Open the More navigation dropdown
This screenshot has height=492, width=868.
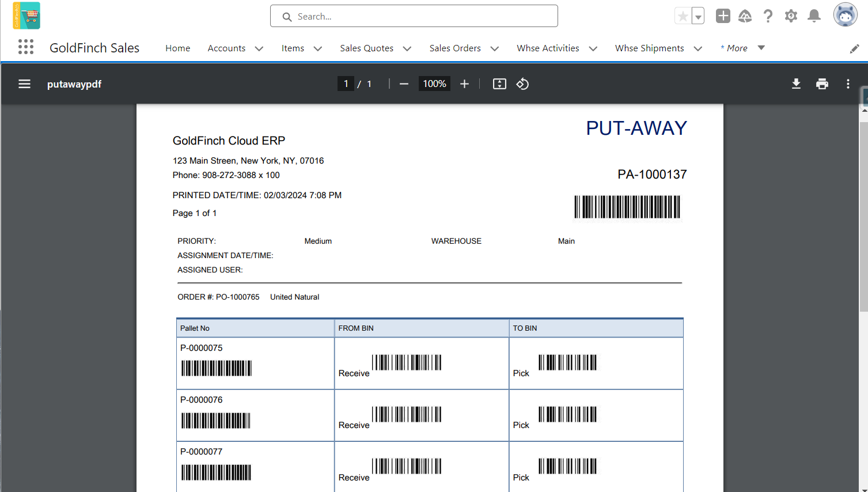click(x=742, y=48)
